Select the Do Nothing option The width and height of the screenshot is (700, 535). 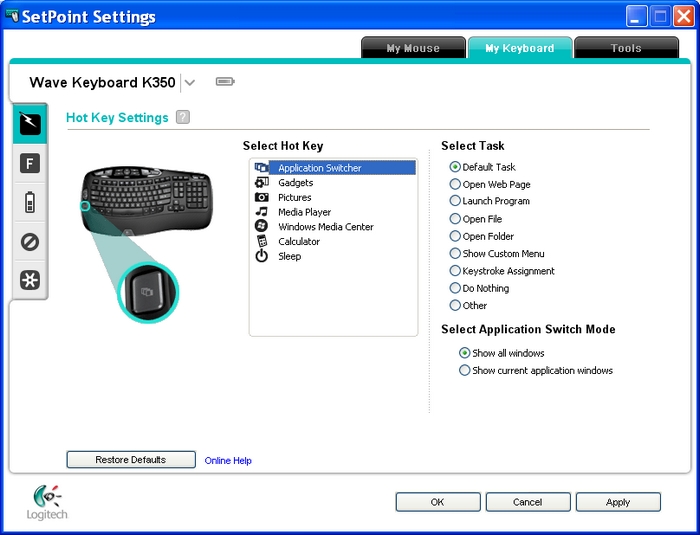479,288
